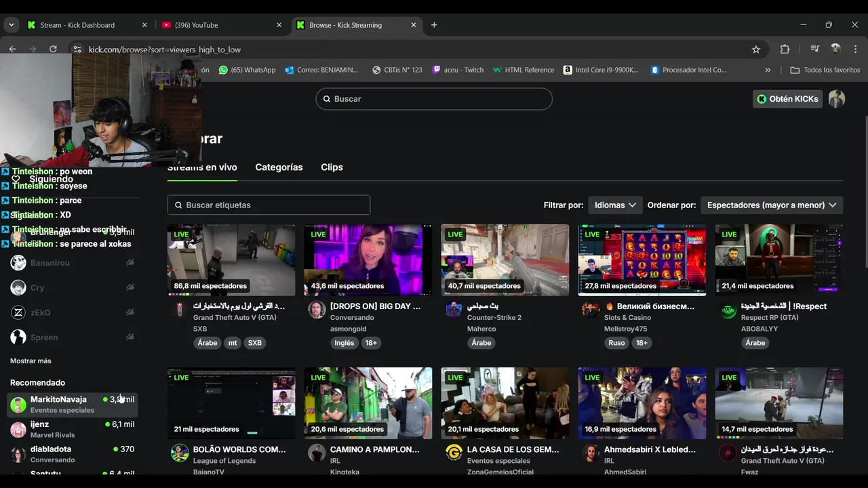Open the Correo: BENJAMIN bookmark
Image resolution: width=868 pixels, height=488 pixels.
click(321, 70)
